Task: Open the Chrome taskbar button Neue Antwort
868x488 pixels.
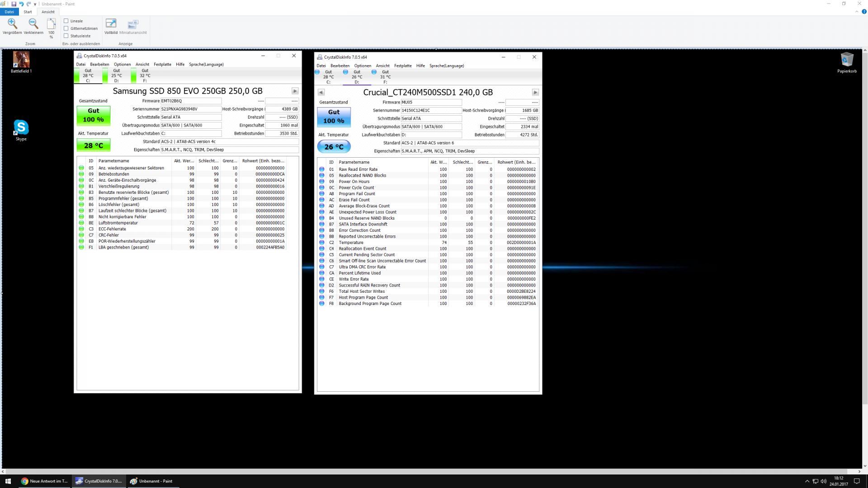Action: tap(44, 481)
